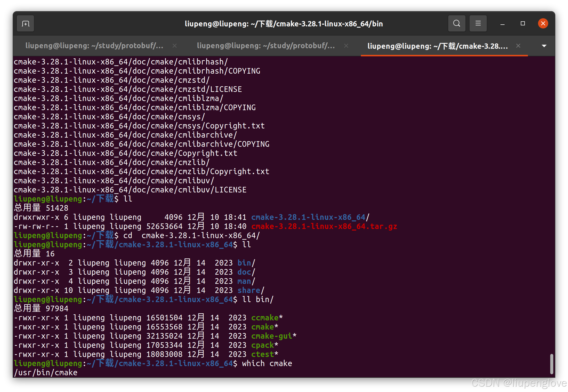The height and width of the screenshot is (392, 568).
Task: Click the cmlibarchive/COPYING path line
Action: (x=142, y=144)
